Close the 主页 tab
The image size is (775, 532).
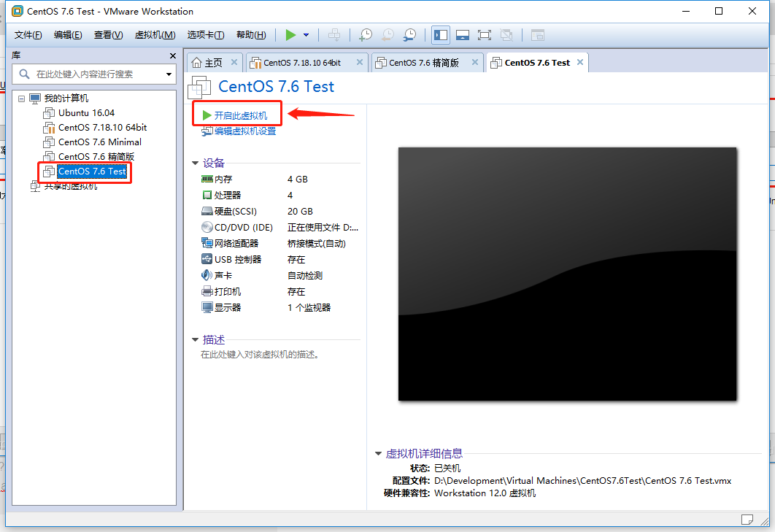pyautogui.click(x=234, y=62)
